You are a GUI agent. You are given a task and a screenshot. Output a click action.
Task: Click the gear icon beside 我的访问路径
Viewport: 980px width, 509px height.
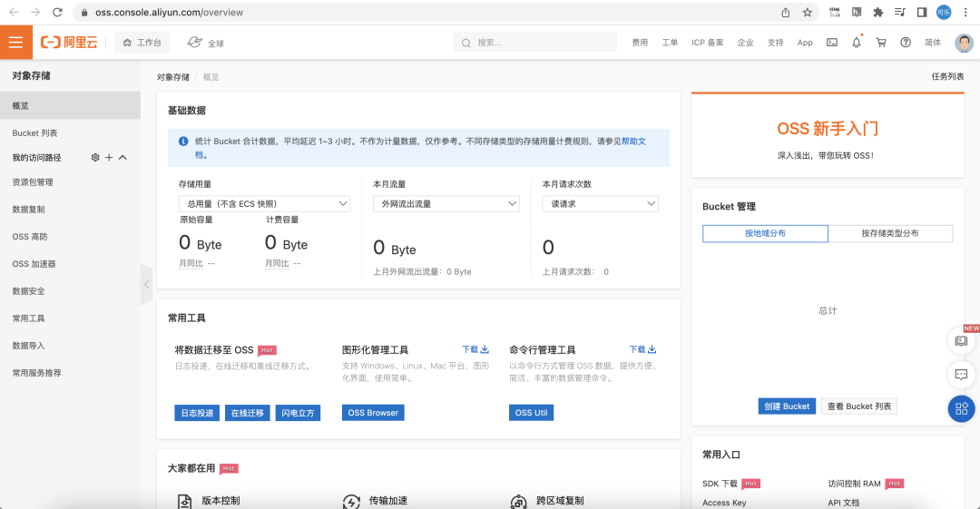(95, 158)
